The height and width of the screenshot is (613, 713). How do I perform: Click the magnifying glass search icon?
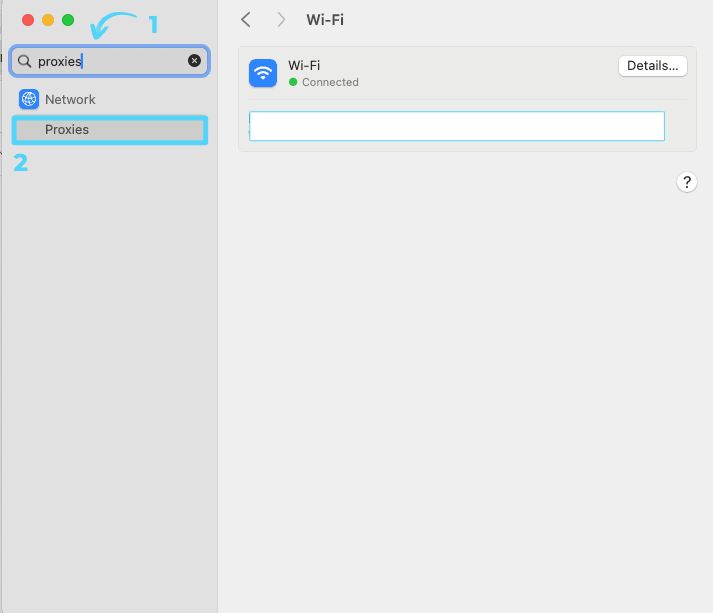(x=24, y=61)
